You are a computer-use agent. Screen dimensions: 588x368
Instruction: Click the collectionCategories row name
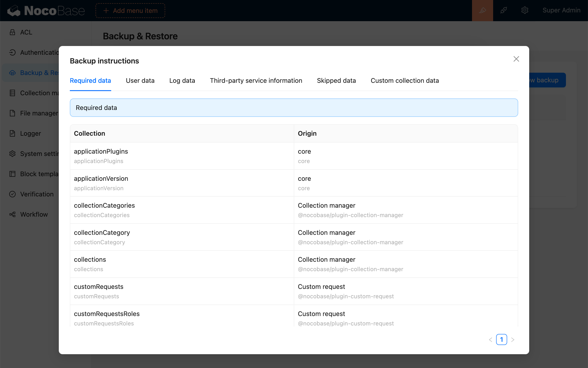104,205
